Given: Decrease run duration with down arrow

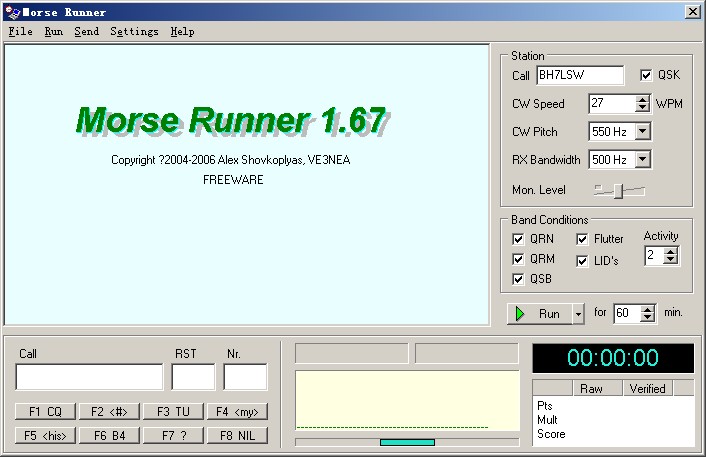Looking at the screenshot, I should click(x=647, y=317).
